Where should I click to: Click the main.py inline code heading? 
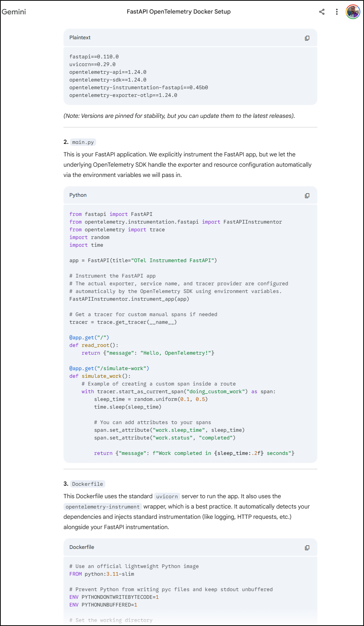point(83,142)
